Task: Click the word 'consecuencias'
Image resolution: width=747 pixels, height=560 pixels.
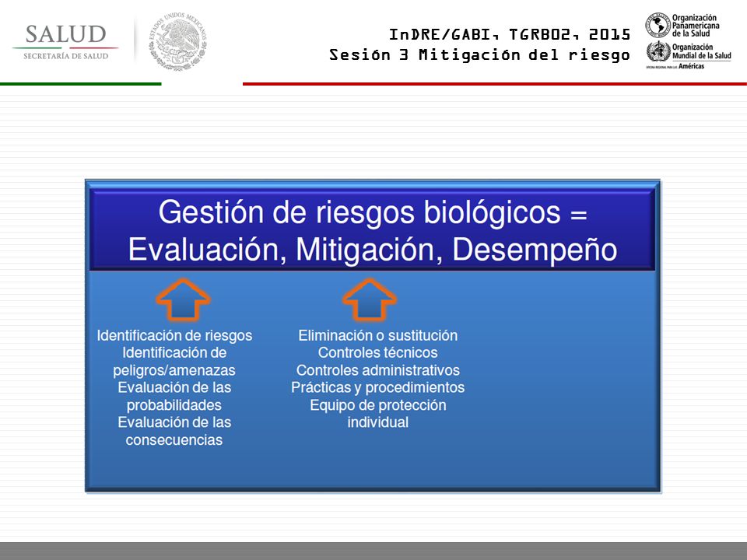Action: point(174,440)
